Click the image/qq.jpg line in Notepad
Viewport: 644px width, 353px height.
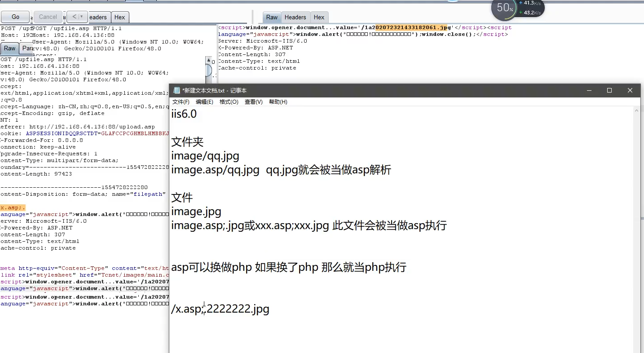[205, 156]
